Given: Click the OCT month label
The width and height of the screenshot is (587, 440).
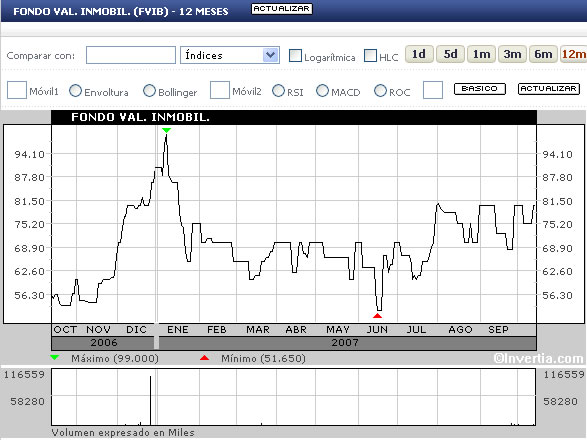Looking at the screenshot, I should coord(65,330).
